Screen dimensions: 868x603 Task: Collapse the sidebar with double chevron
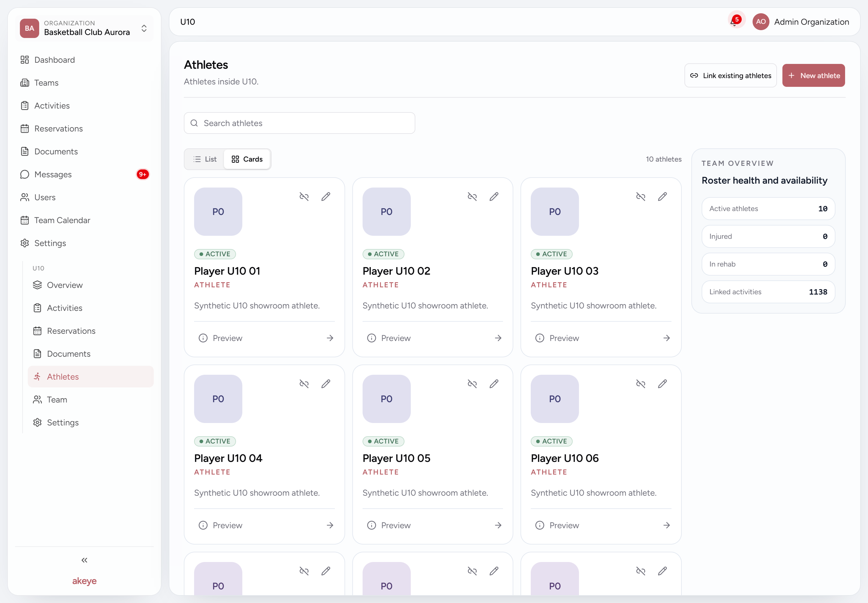[84, 560]
